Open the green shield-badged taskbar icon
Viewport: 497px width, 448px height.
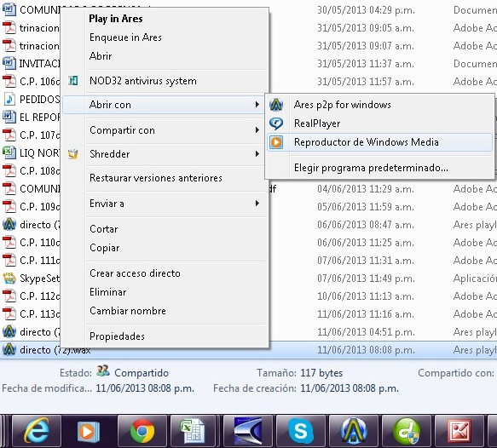tap(407, 431)
